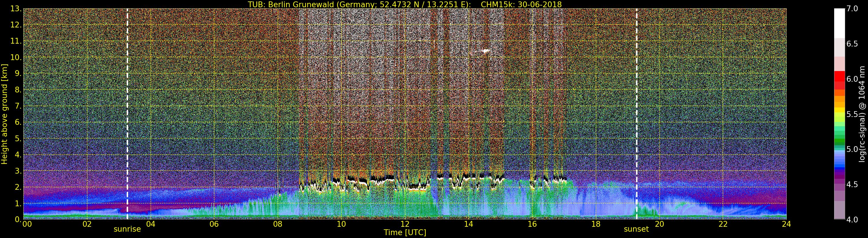This screenshot has height=238, width=868.
Task: Click the '3.' tick on the height axis
Action: click(x=18, y=171)
